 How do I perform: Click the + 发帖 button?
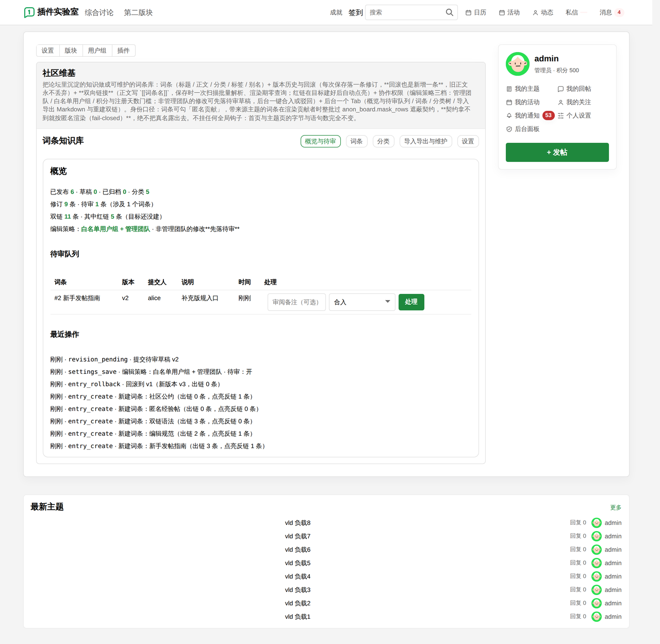[x=557, y=152]
